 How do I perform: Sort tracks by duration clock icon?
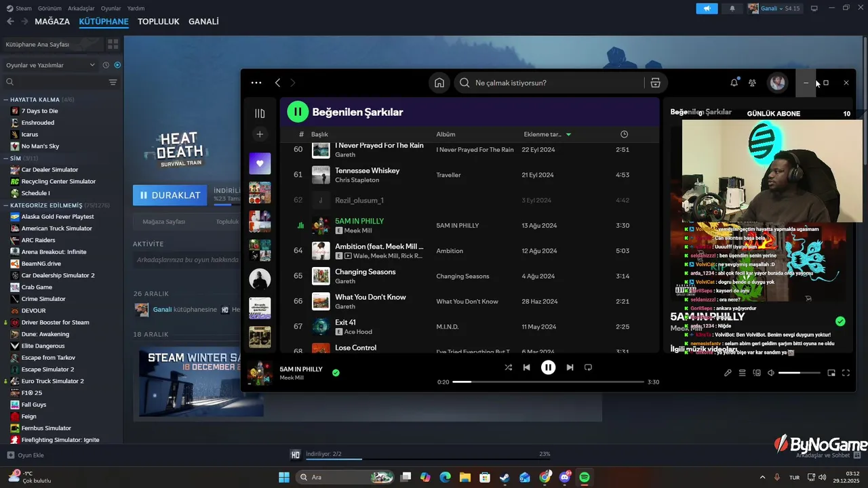624,134
